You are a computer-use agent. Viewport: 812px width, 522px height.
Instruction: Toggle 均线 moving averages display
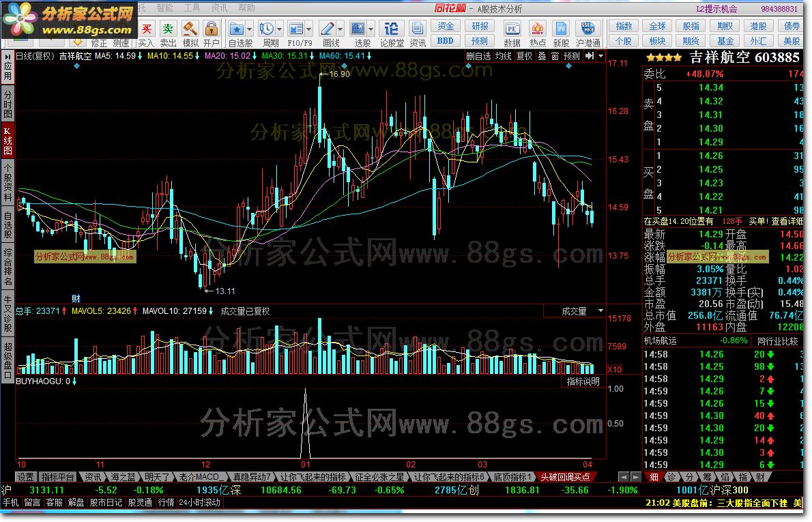(504, 56)
